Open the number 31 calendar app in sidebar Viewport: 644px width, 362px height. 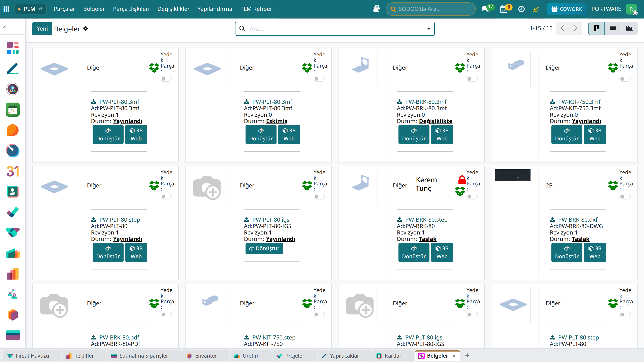tap(12, 171)
